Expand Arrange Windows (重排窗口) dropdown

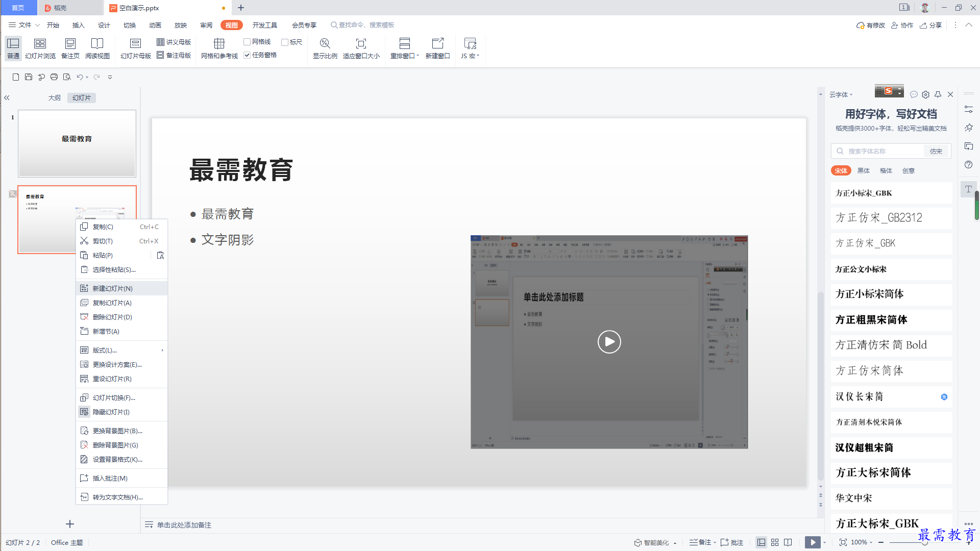(x=418, y=56)
